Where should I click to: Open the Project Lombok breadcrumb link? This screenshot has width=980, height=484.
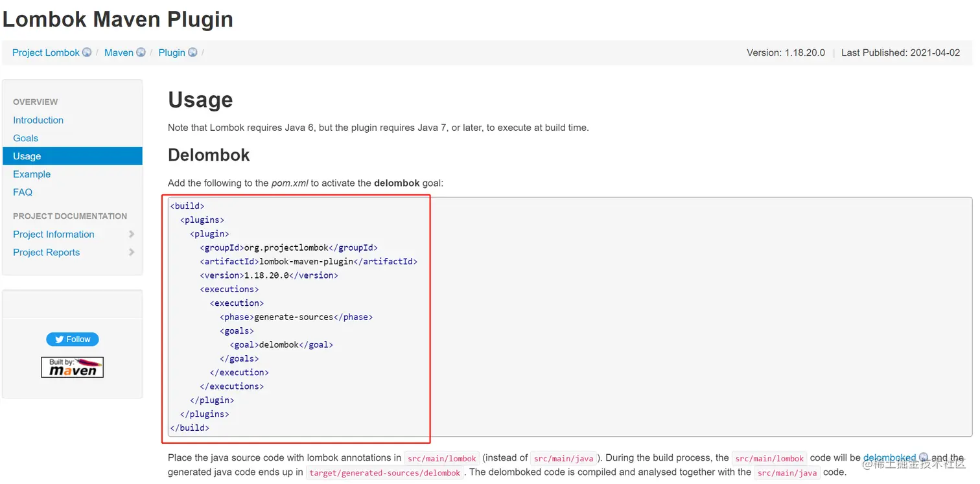(x=45, y=52)
